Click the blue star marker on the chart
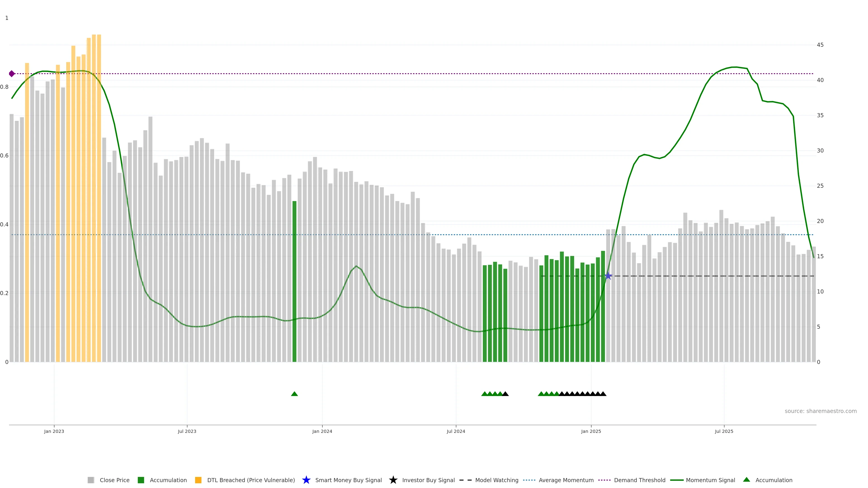 click(608, 276)
